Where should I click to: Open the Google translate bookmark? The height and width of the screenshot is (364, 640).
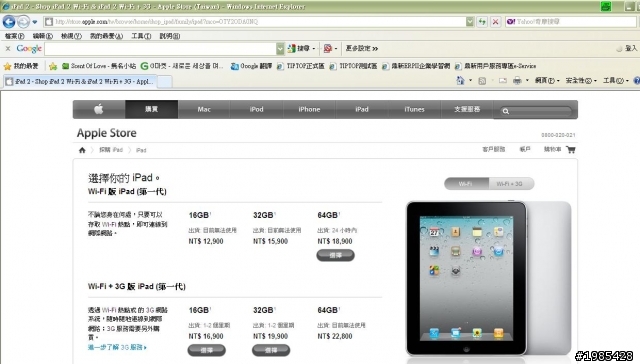251,66
